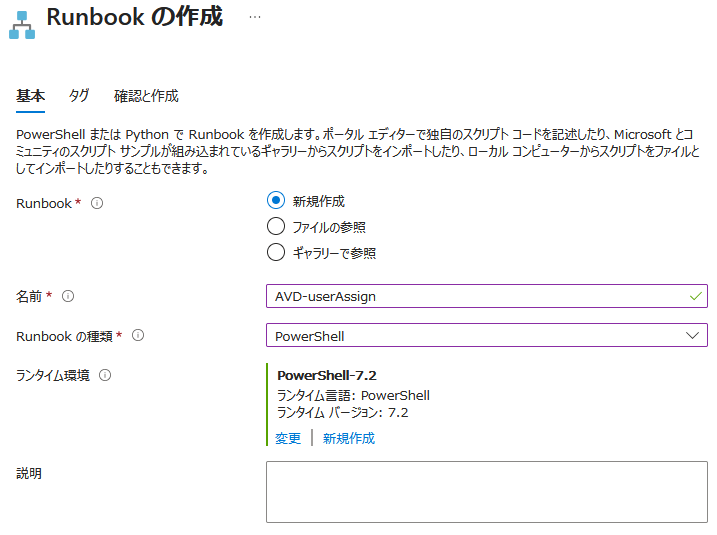Select the 新規作成 radio button

pos(276,200)
